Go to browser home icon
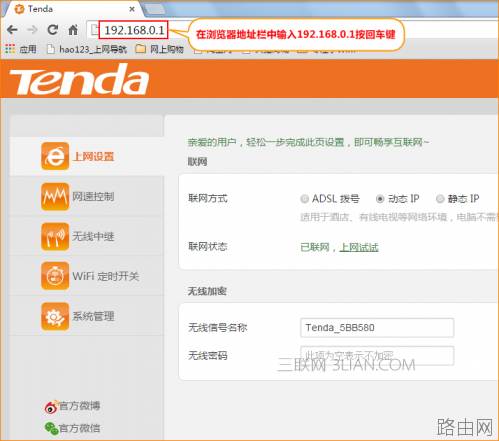This screenshot has height=441, width=499. [x=73, y=30]
